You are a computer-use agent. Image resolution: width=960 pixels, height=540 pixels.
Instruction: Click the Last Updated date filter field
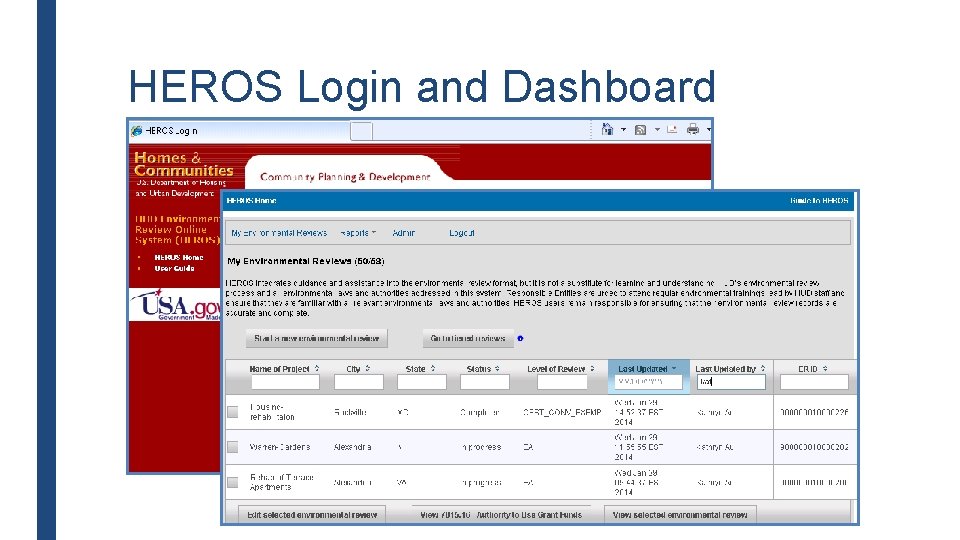(648, 382)
